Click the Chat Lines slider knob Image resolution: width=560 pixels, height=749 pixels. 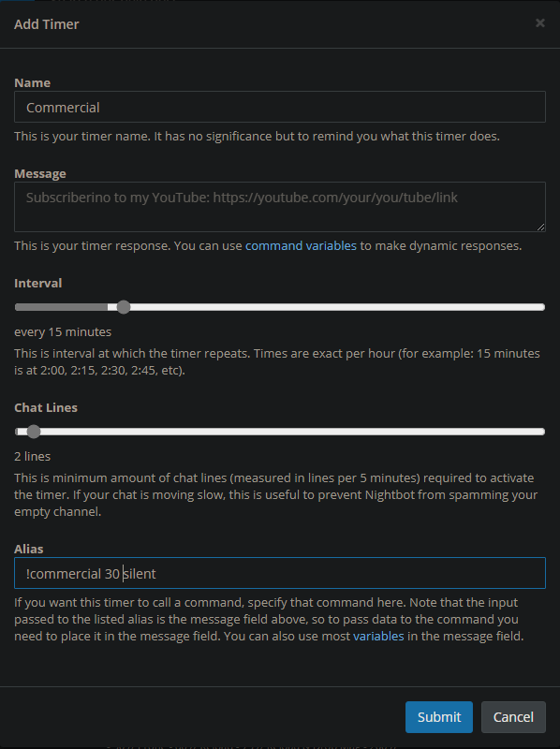(34, 432)
